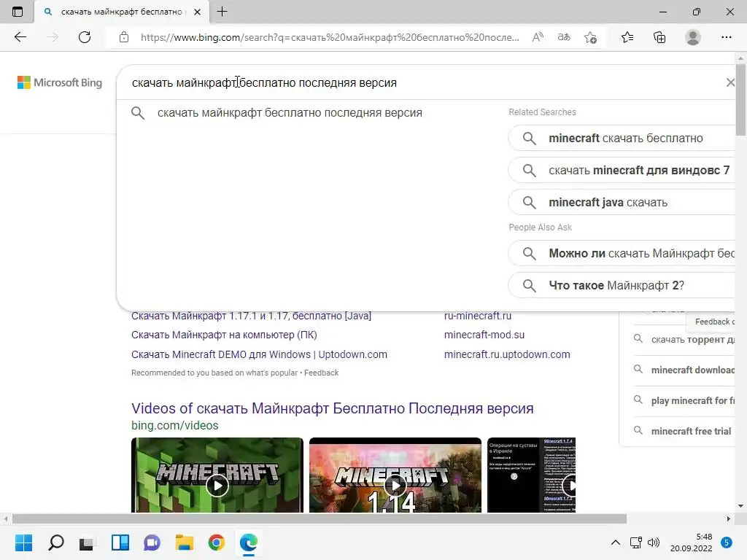Go back using the browser back arrow
This screenshot has width=747, height=560.
[20, 37]
